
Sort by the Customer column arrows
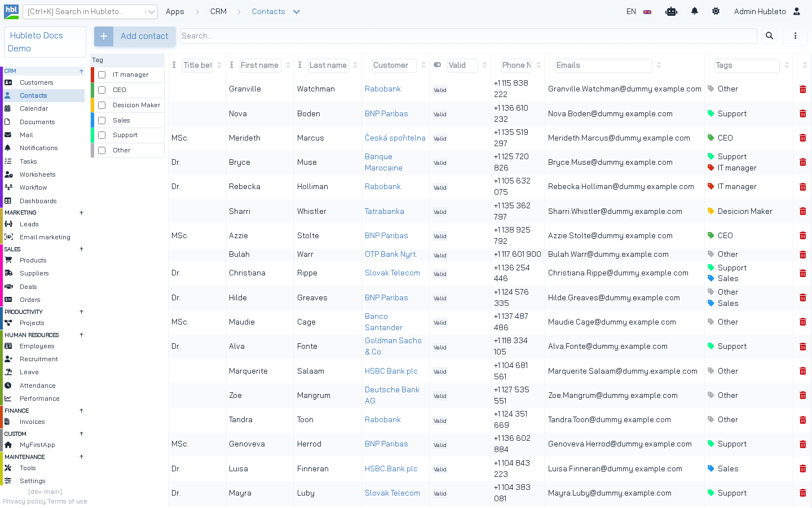coord(423,65)
